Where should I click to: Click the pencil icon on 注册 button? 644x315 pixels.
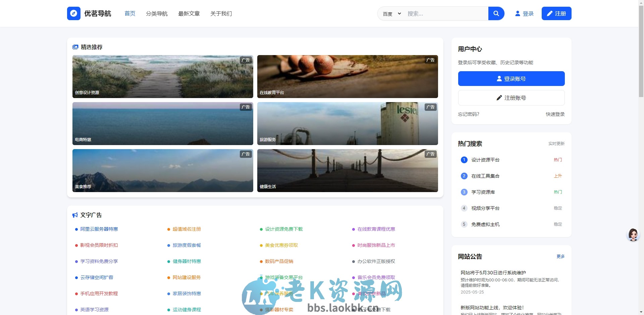coord(549,13)
